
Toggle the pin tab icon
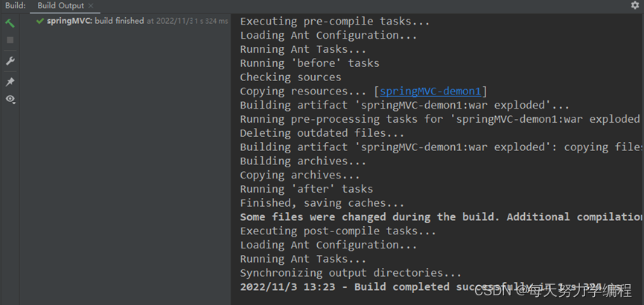coord(10,82)
